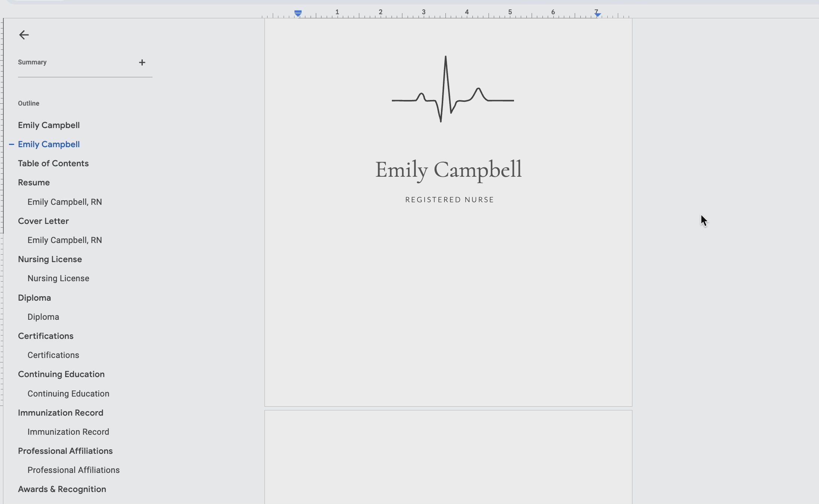
Task: Jump to Table of Contents heading
Action: pyautogui.click(x=53, y=163)
